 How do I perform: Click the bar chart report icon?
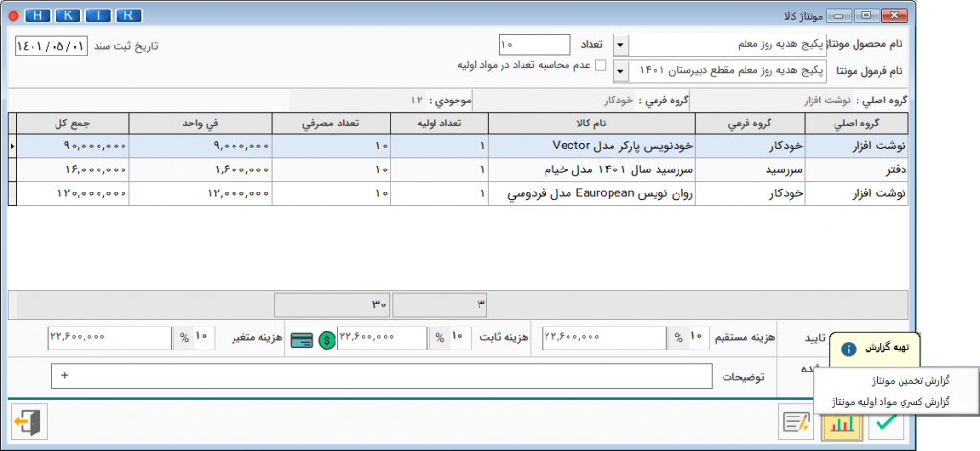pyautogui.click(x=843, y=423)
